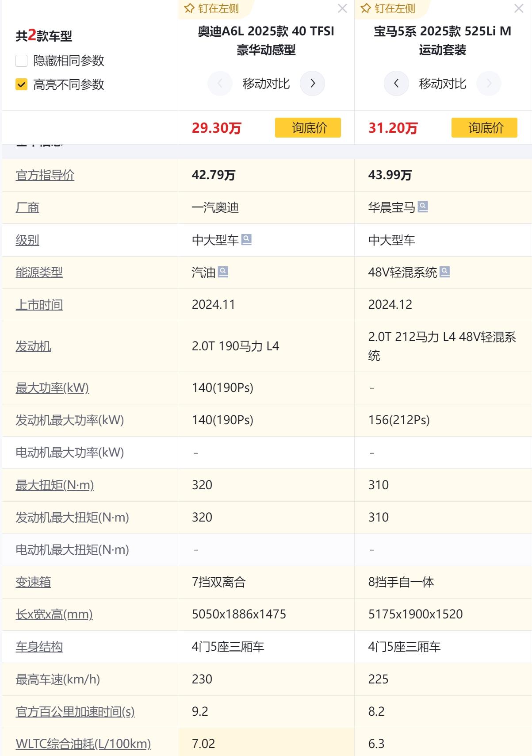Viewport: 532px width, 756px height.
Task: Open WLTC综合油耗 parameter link
Action: click(x=83, y=744)
